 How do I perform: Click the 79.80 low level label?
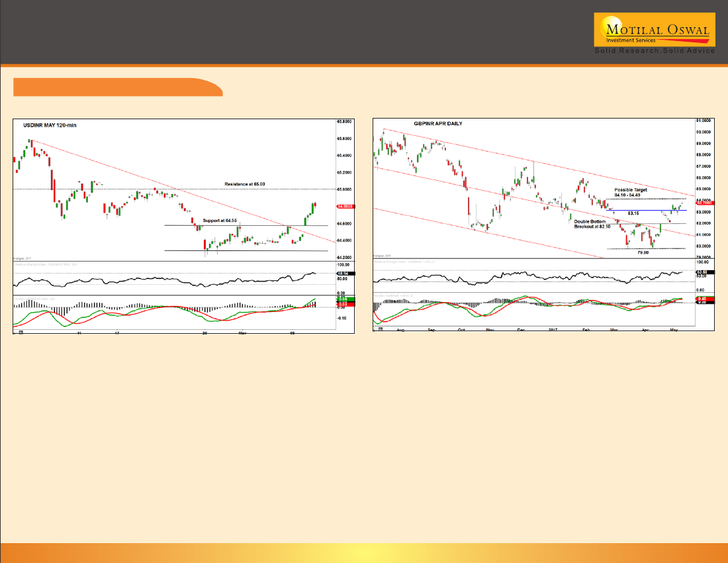(x=642, y=253)
